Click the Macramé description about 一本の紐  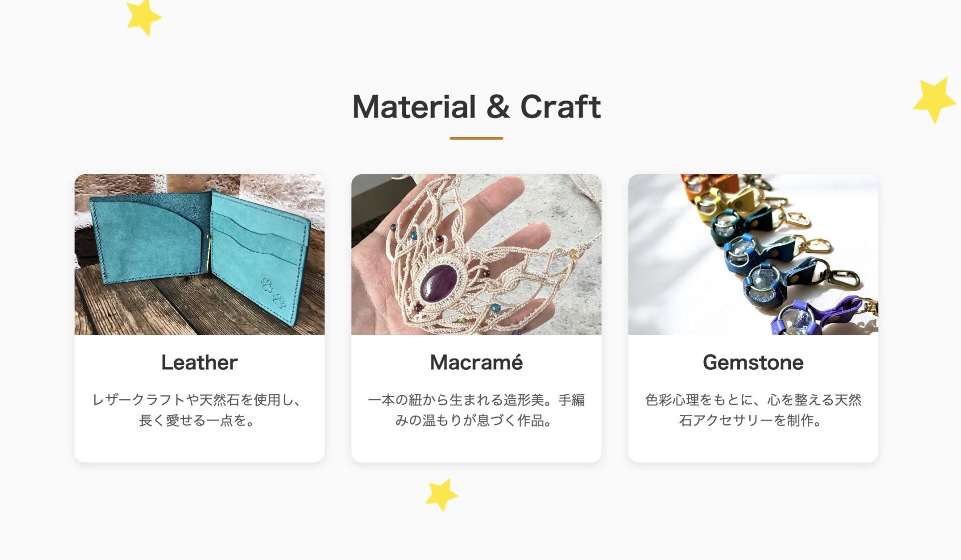tap(476, 410)
